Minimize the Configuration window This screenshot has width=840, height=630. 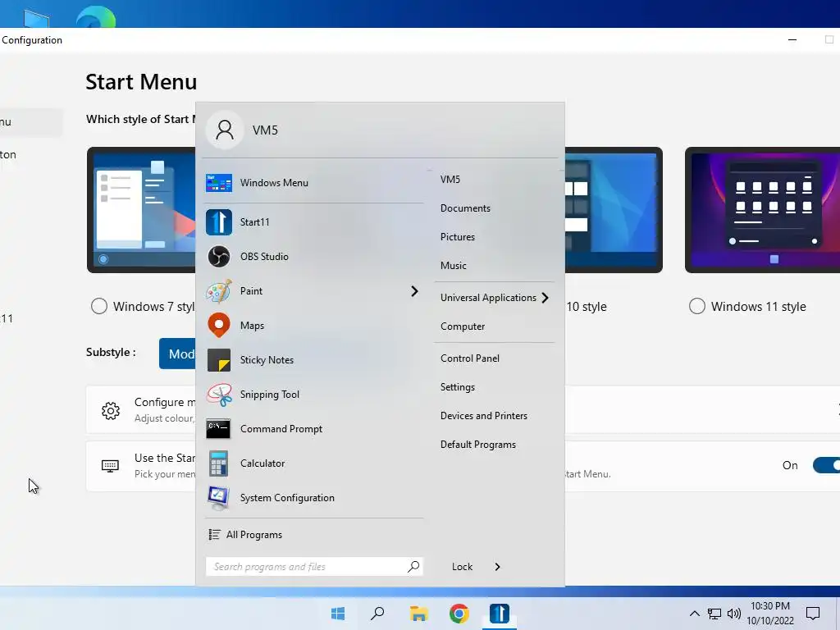[x=792, y=39]
